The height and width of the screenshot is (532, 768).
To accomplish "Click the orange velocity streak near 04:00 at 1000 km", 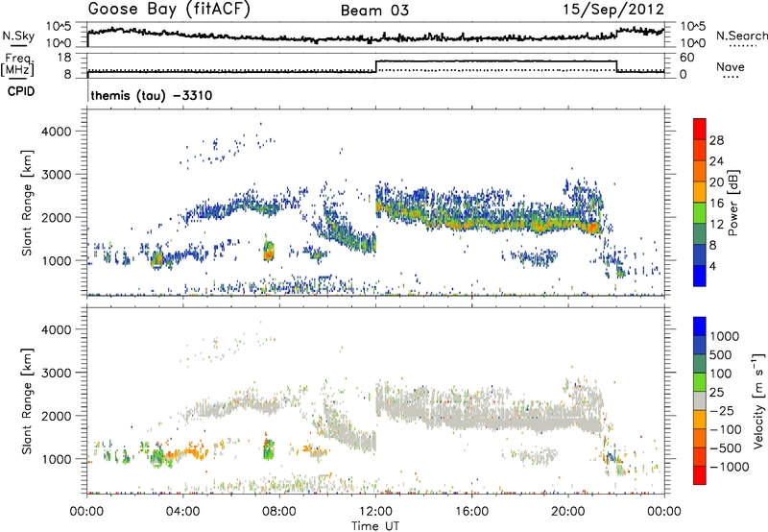I will coord(188,451).
